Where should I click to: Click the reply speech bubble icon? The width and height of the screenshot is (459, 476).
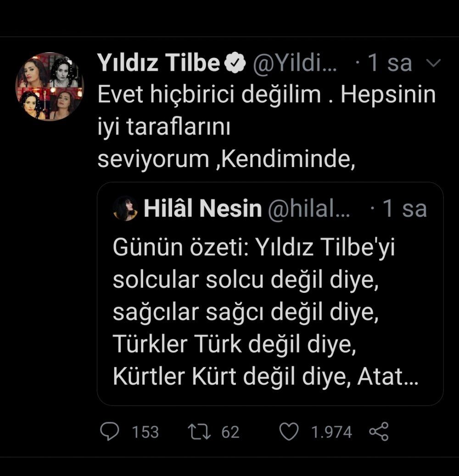point(110,431)
